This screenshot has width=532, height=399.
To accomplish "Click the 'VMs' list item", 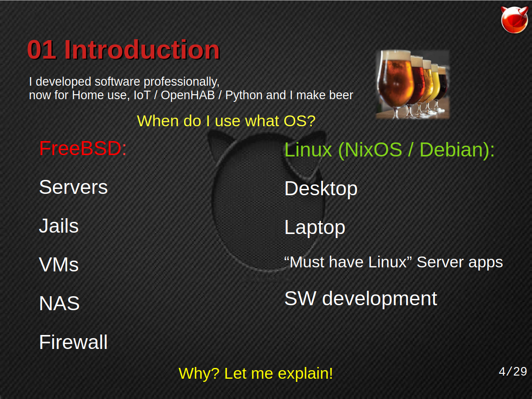I will click(x=59, y=265).
